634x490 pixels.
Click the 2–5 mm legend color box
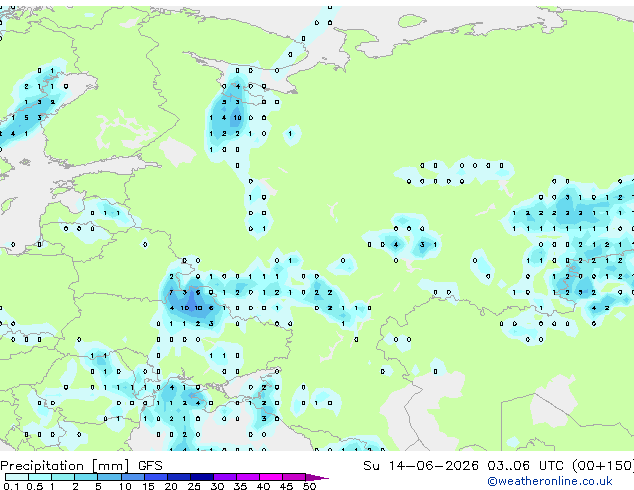point(86,477)
